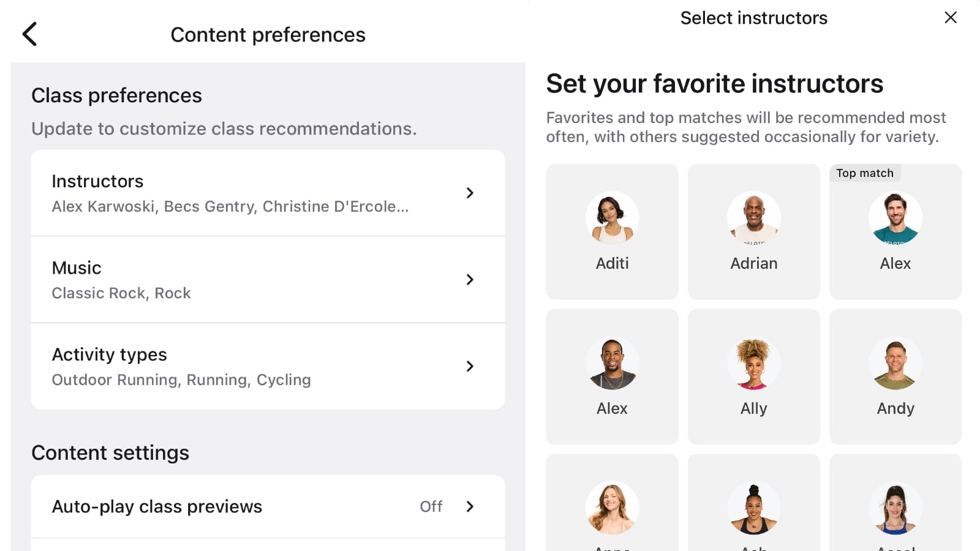Pick Ally's instructor avatar
The height and width of the screenshot is (551, 980).
click(x=753, y=363)
